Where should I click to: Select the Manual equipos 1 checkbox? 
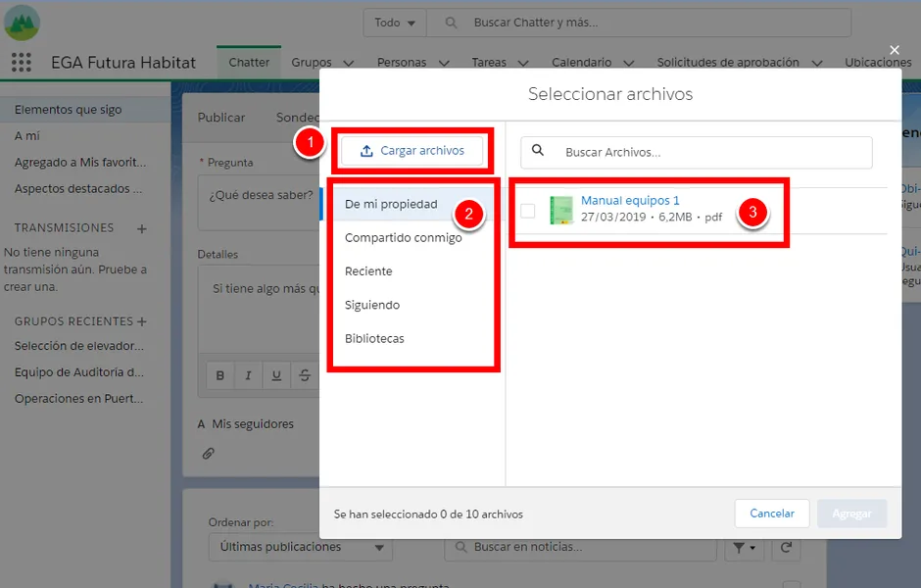click(527, 211)
